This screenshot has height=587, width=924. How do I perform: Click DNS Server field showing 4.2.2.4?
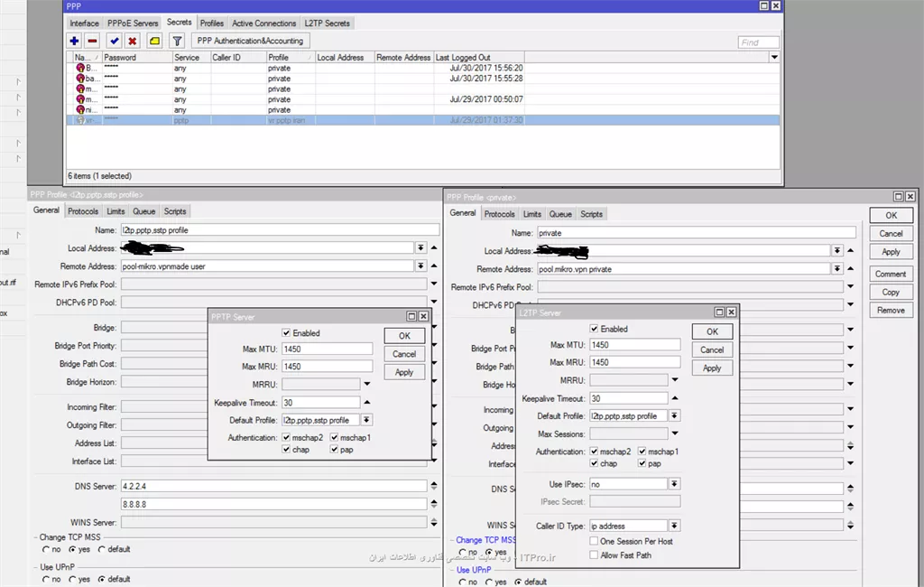[x=273, y=486]
